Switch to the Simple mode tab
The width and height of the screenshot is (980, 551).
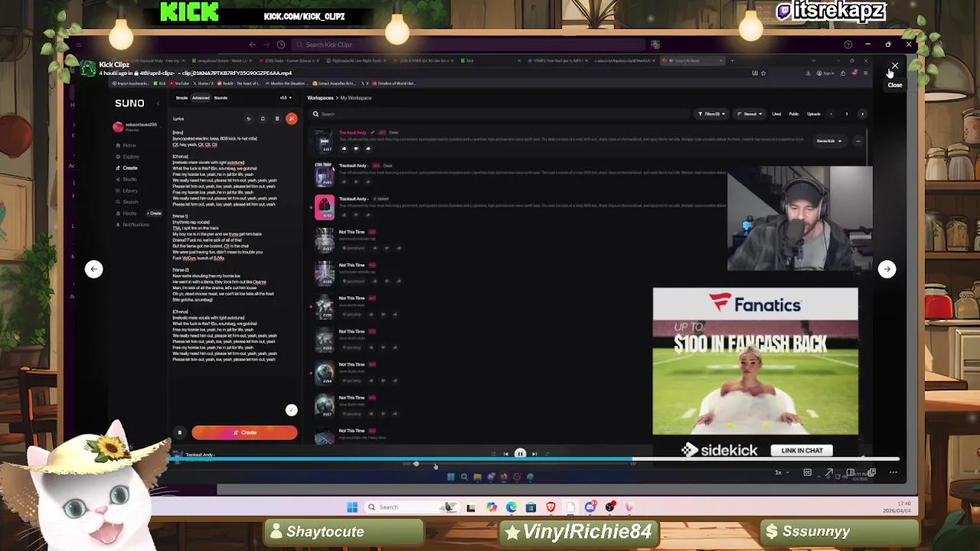point(181,98)
